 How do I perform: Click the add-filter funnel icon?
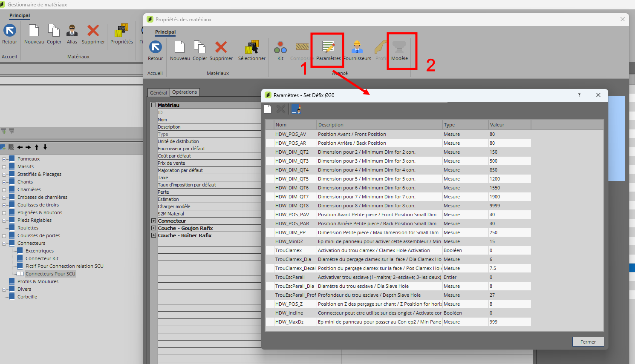coord(3,131)
